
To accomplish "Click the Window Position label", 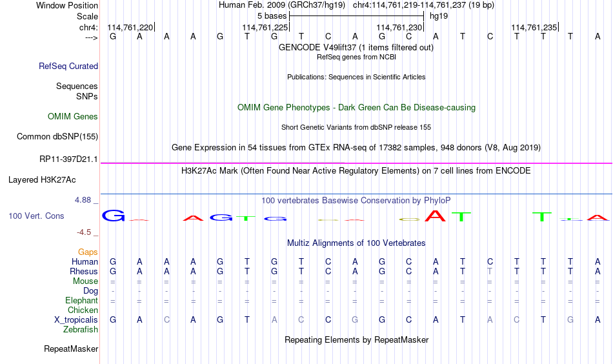I will 67,5.
